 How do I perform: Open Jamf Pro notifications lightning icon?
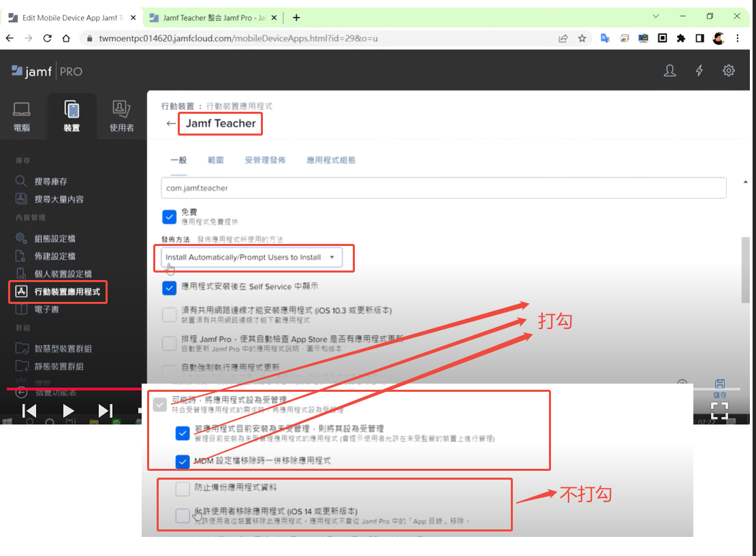699,71
